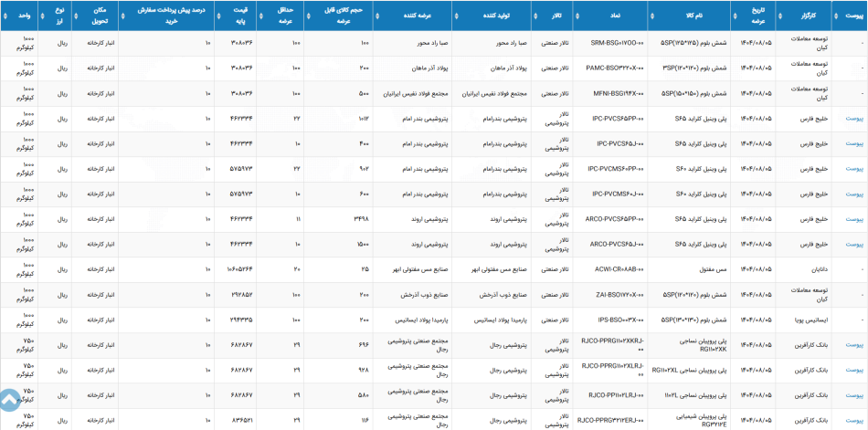This screenshot has height=430, width=868.
Task: Click base price value ۸۳۶۵۲۱
Action: pyautogui.click(x=241, y=420)
